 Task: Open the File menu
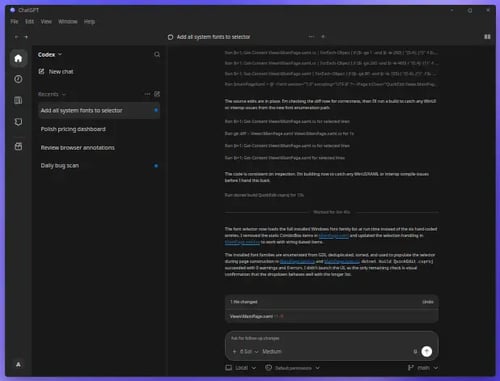click(14, 22)
